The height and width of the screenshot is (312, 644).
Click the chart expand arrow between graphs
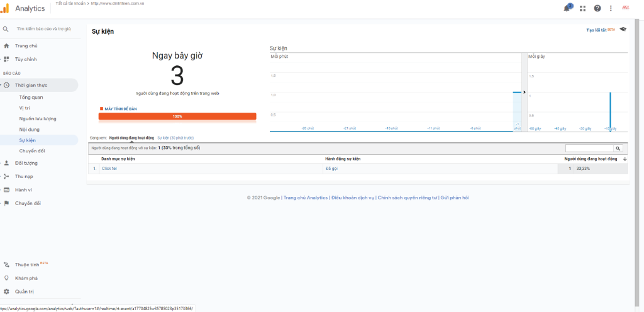524,92
